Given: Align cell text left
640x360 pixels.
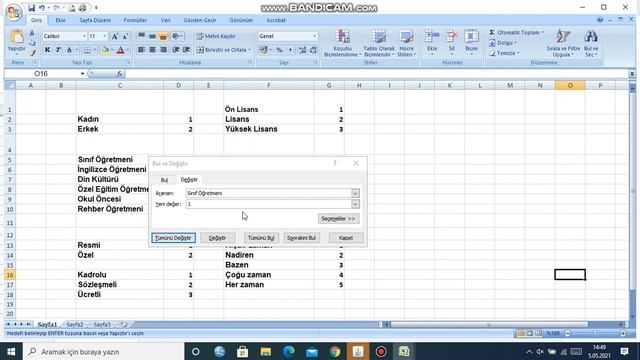Looking at the screenshot, I should tap(141, 50).
